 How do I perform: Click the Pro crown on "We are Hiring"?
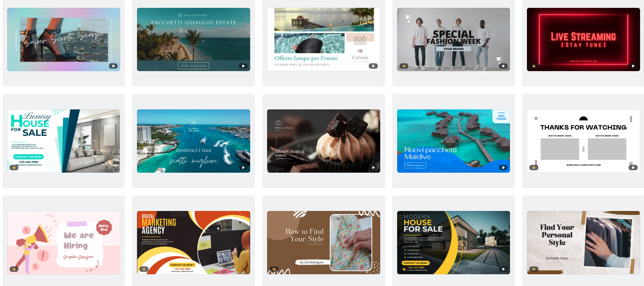click(x=14, y=269)
